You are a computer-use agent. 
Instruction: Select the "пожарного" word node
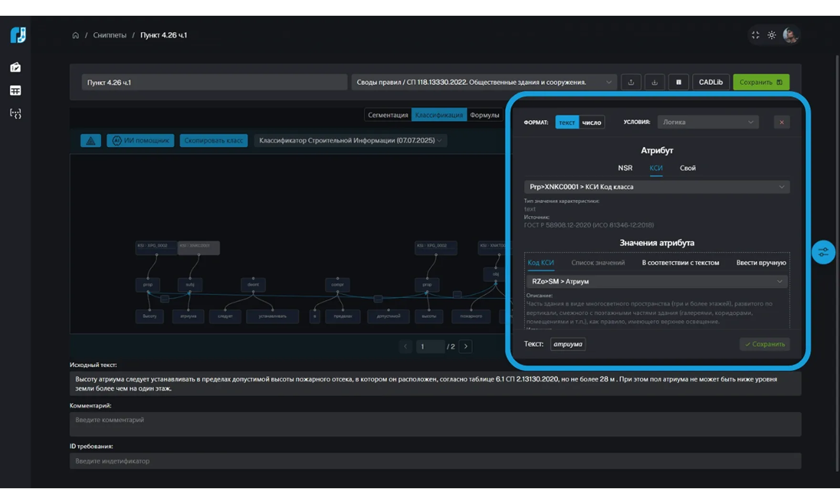pos(471,316)
